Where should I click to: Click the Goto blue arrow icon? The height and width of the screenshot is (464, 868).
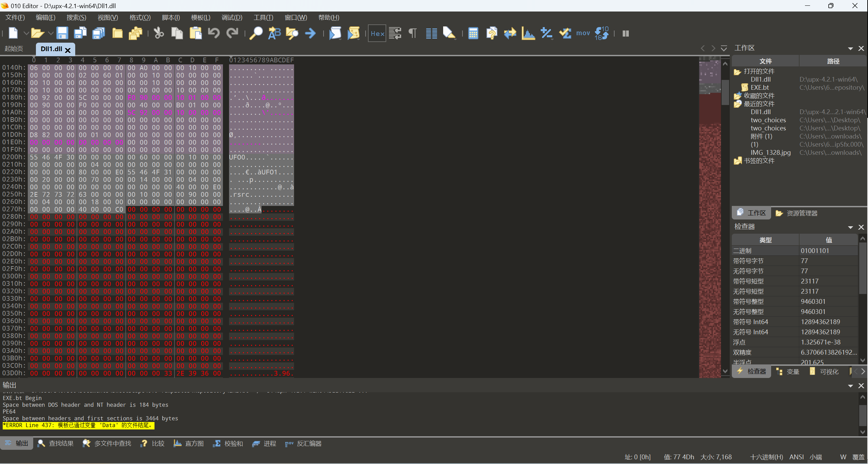click(310, 33)
